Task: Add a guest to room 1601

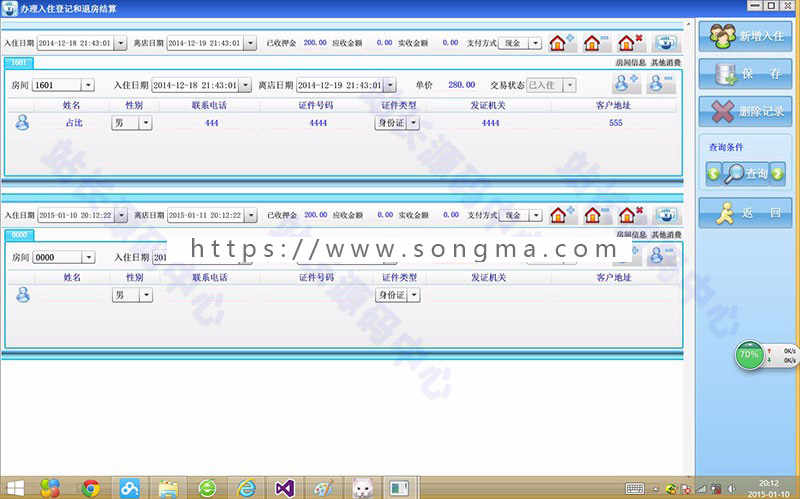Action: coord(626,84)
